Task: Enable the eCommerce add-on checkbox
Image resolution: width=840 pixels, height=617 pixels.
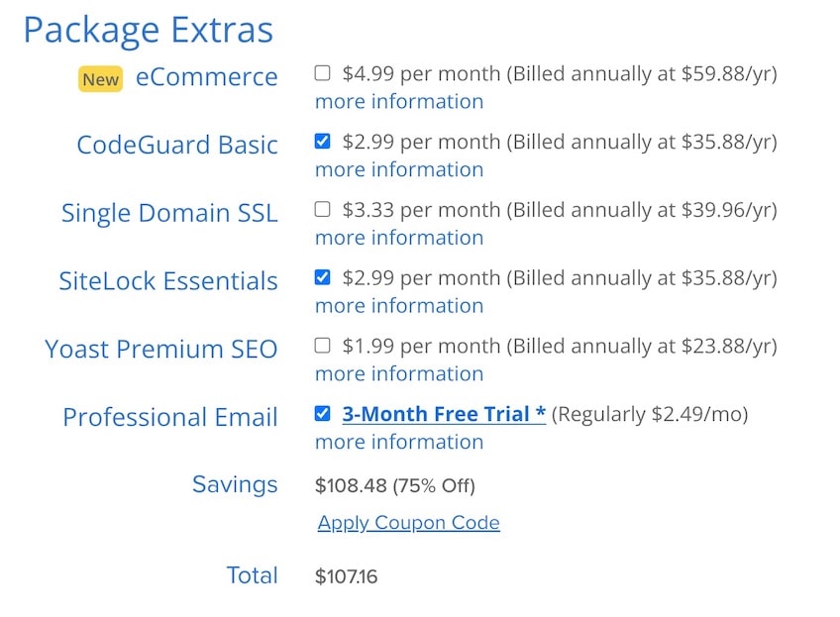Action: 322,73
